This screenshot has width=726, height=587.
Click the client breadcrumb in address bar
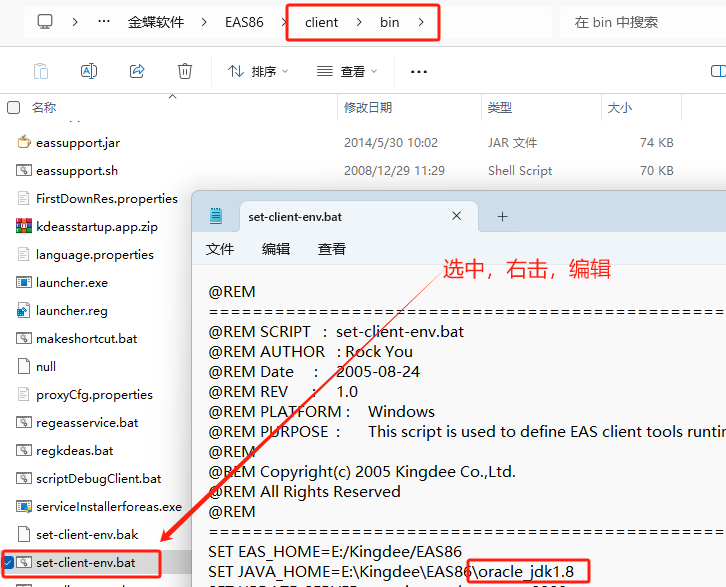tap(322, 22)
